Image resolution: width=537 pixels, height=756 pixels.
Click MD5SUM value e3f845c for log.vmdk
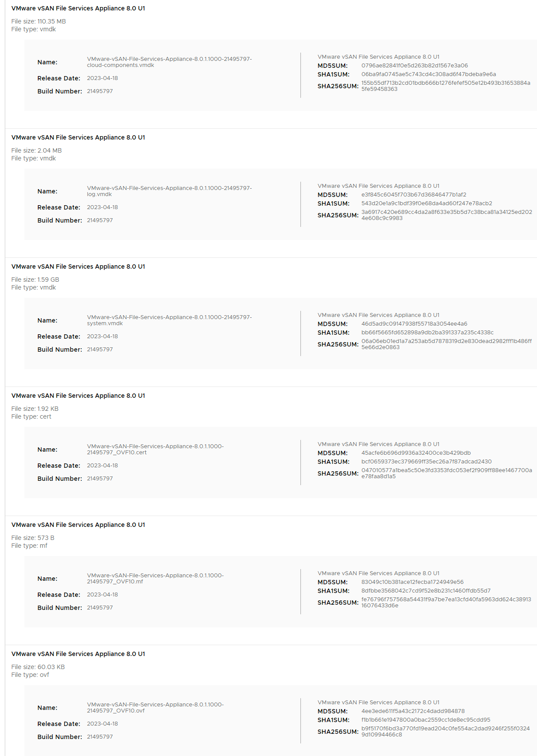click(414, 195)
